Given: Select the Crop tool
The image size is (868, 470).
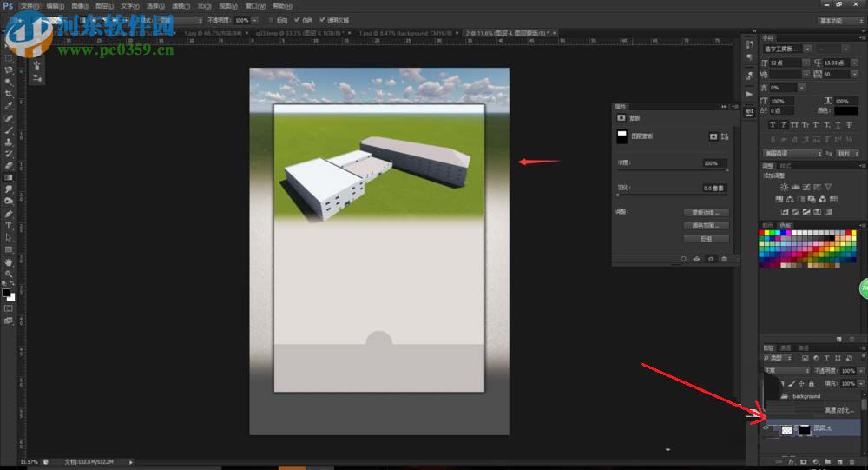Looking at the screenshot, I should click(9, 93).
